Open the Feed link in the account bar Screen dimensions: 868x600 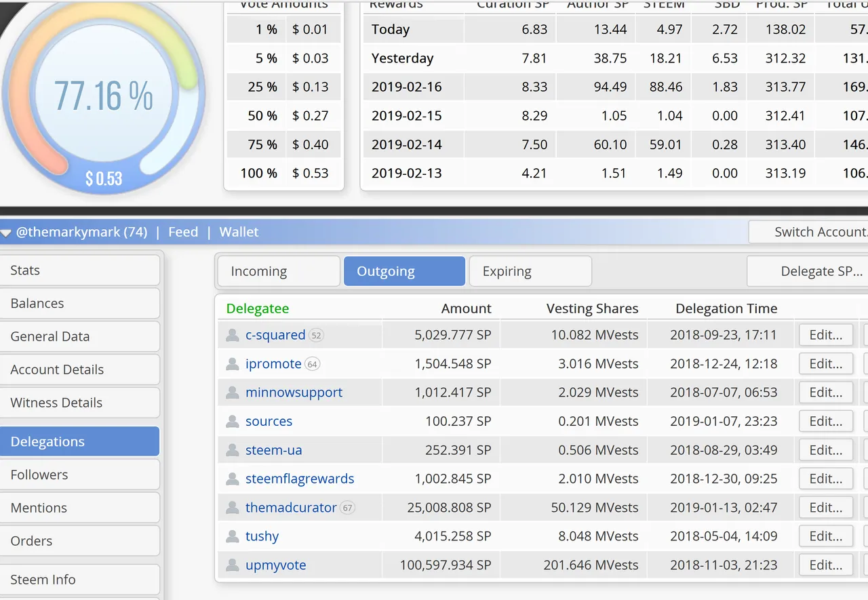point(183,232)
